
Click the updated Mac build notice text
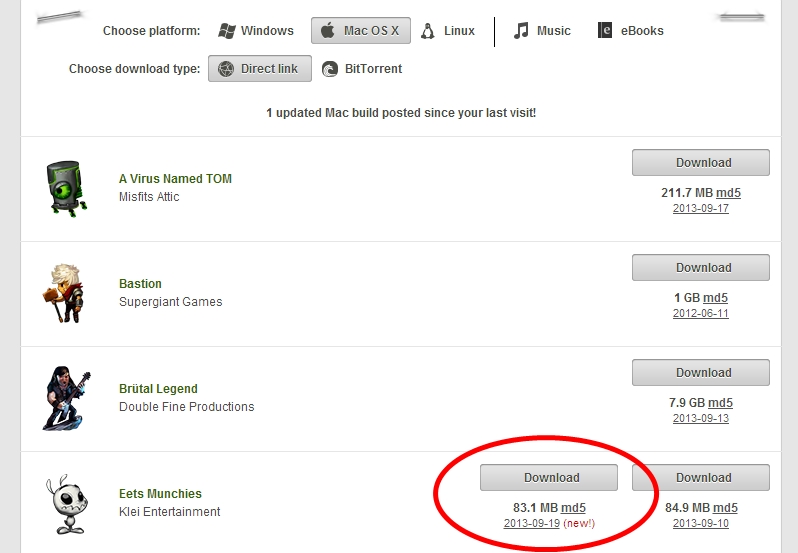coord(401,113)
